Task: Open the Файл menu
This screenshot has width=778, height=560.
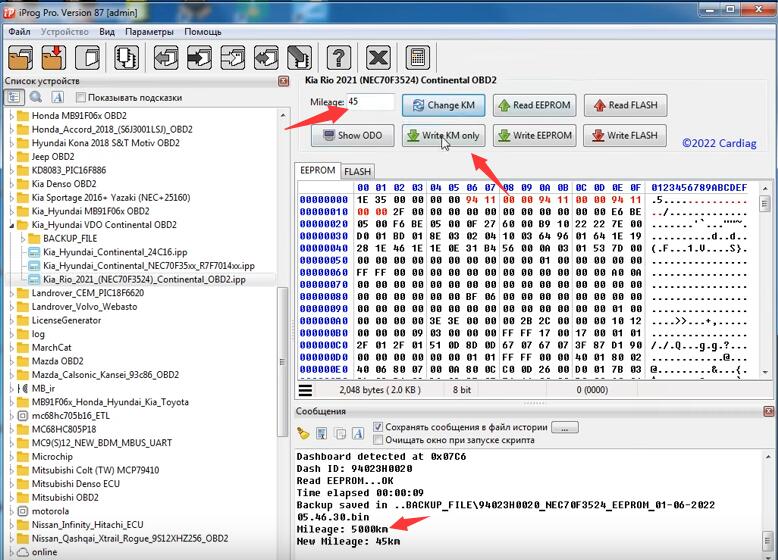Action: coord(19,32)
